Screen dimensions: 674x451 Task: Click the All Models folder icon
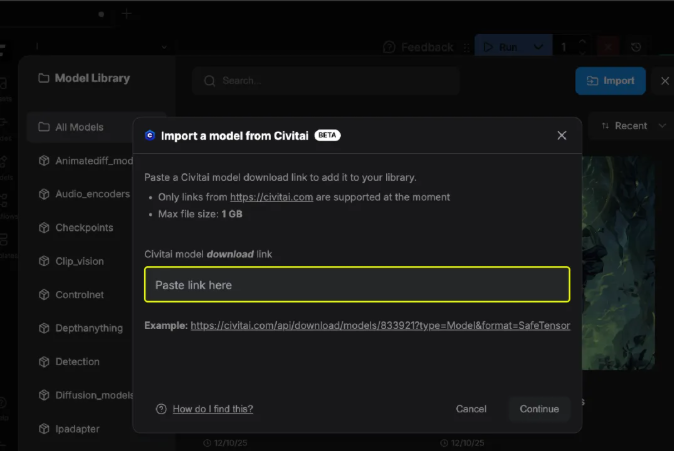tap(44, 127)
